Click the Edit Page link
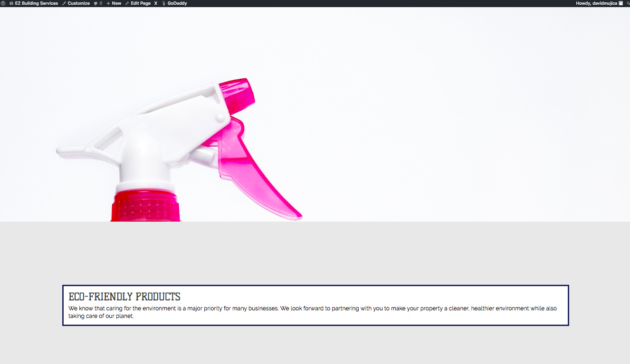The image size is (630, 364). pos(141,3)
